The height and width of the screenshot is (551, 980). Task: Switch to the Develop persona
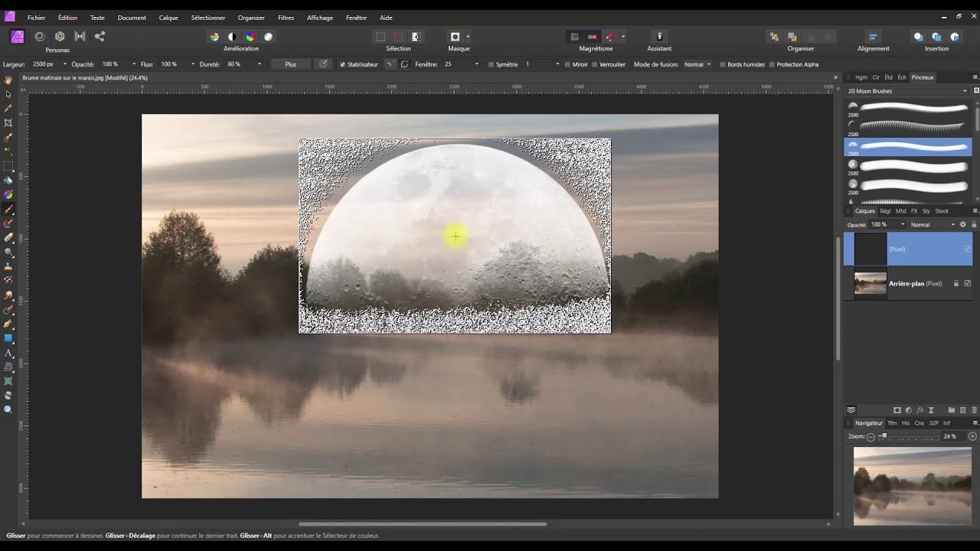(x=60, y=37)
